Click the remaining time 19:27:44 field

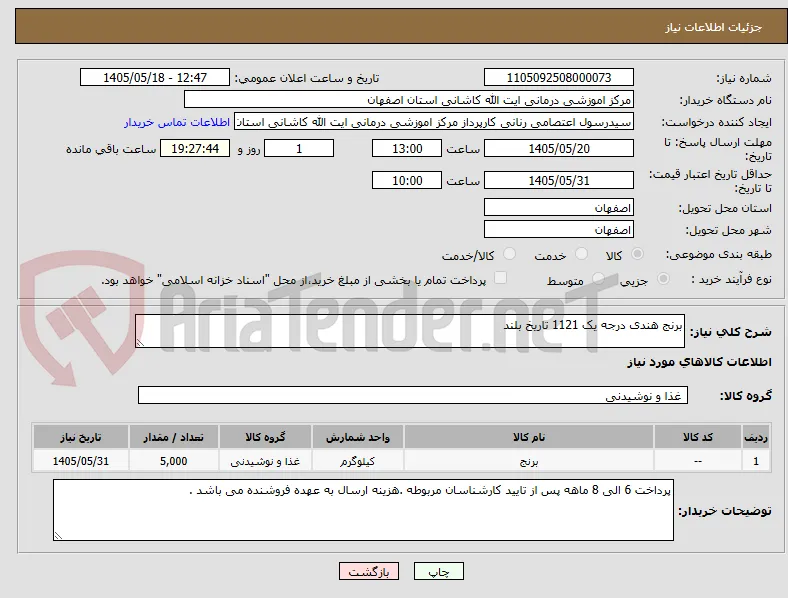tap(195, 148)
